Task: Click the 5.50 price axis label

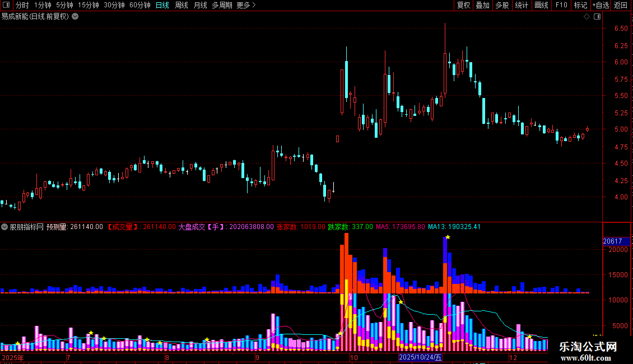Action: 621,96
